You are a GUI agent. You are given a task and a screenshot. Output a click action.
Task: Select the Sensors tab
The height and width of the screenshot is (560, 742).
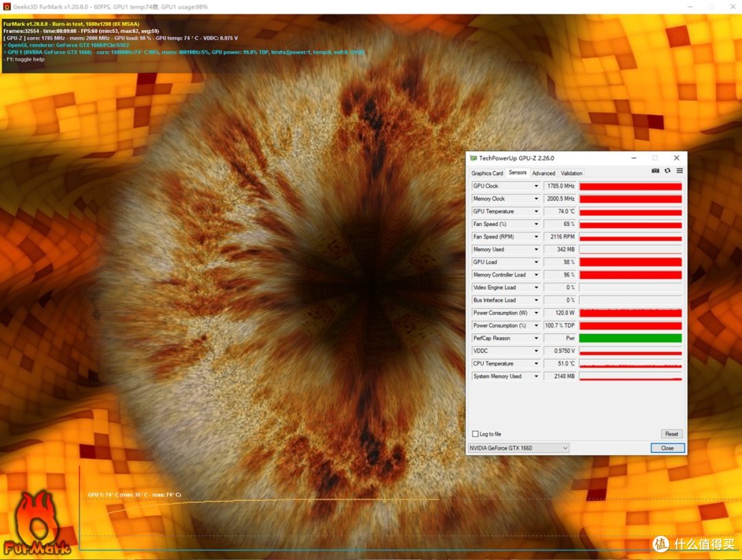pyautogui.click(x=517, y=172)
